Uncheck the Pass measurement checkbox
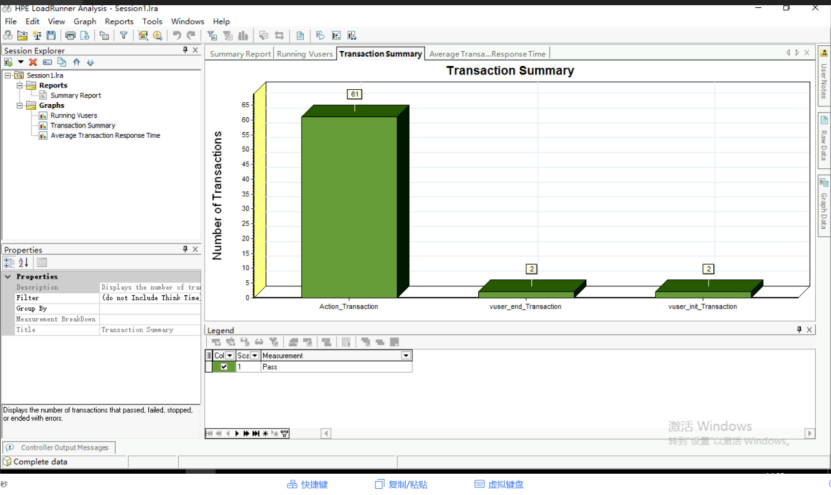 coord(224,367)
